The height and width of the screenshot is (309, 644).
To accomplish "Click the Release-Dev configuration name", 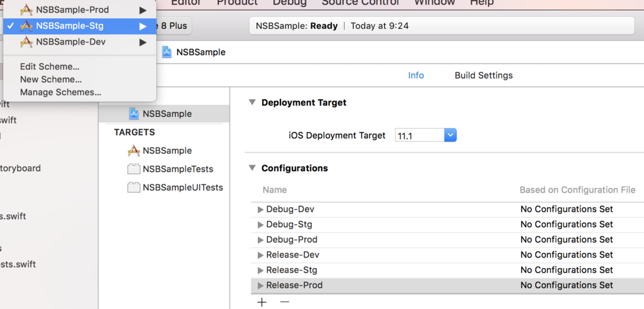I will tap(293, 255).
